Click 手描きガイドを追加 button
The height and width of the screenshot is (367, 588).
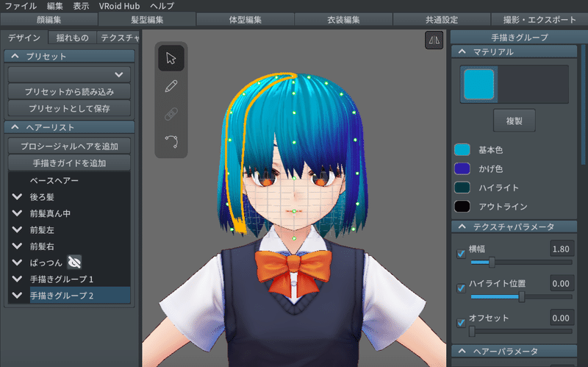pyautogui.click(x=69, y=163)
